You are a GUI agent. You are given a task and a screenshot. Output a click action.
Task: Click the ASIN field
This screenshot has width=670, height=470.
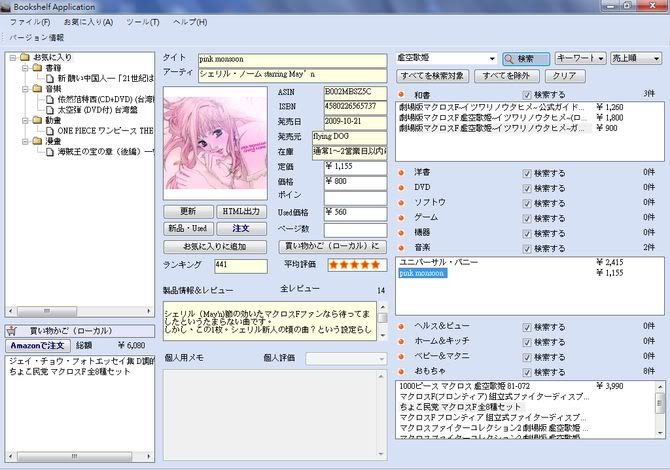355,92
